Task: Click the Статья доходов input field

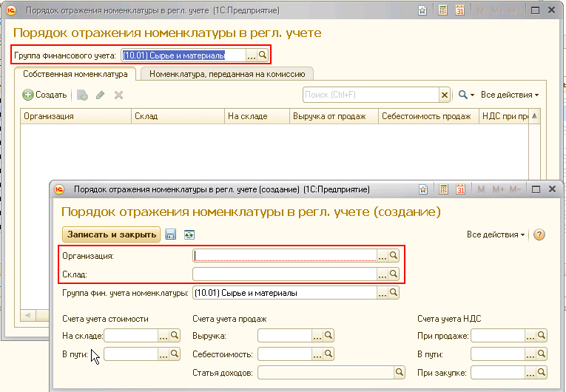Action: pyautogui.click(x=326, y=373)
